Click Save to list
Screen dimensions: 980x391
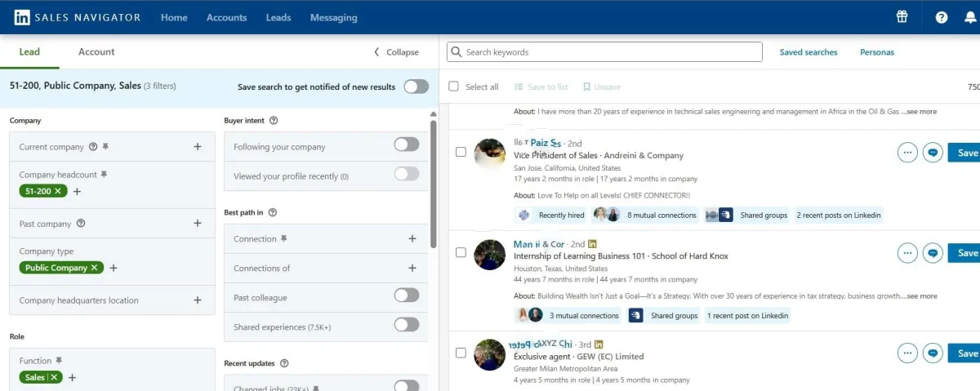[541, 87]
